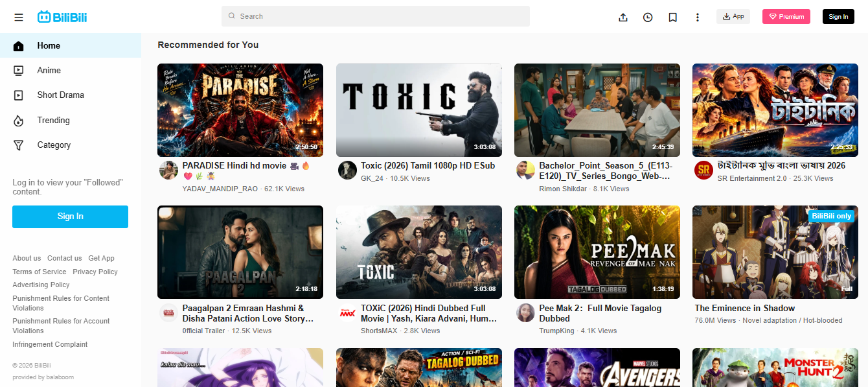Click the blue Sign In sidebar button
This screenshot has height=387, width=868.
70,217
